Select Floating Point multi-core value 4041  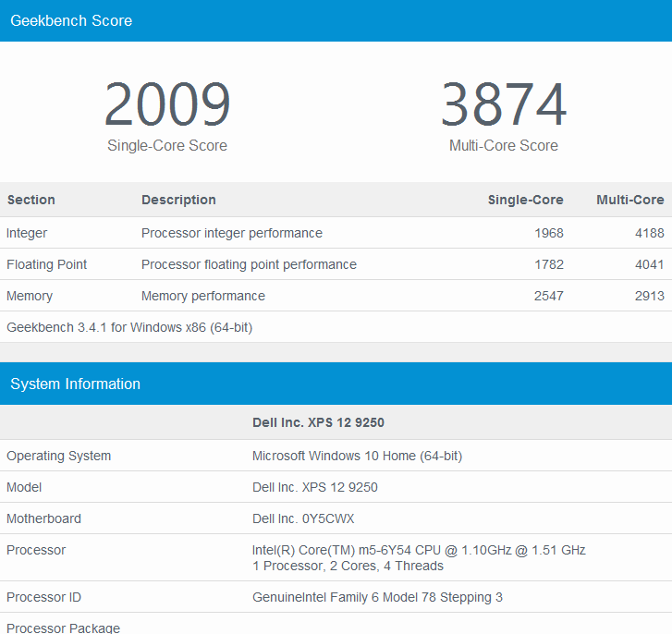point(650,264)
